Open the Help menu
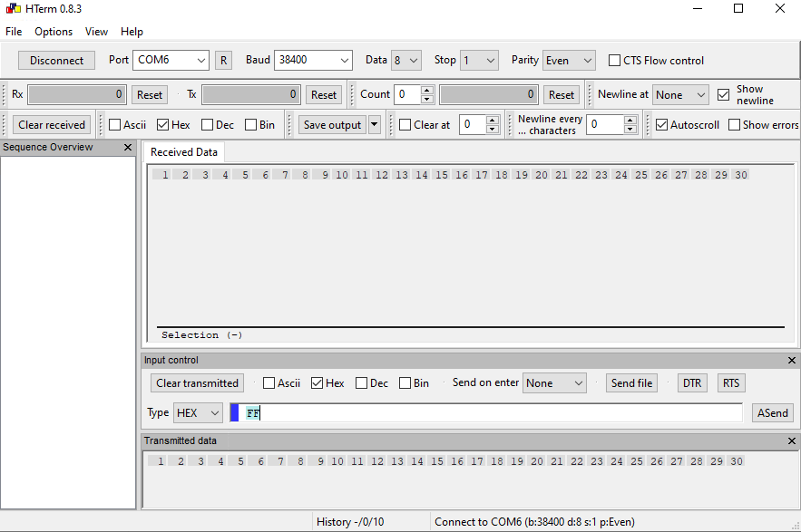This screenshot has height=532, width=801. click(x=132, y=32)
